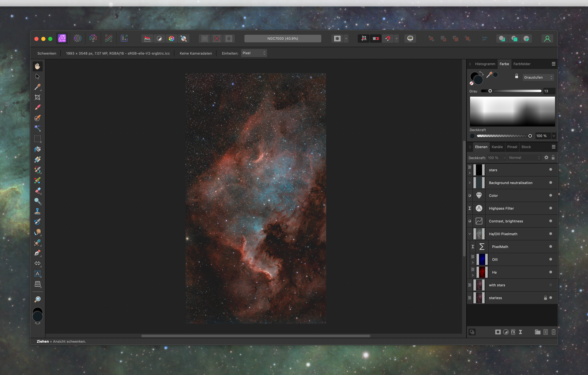Hide the stars layer

coord(551,170)
